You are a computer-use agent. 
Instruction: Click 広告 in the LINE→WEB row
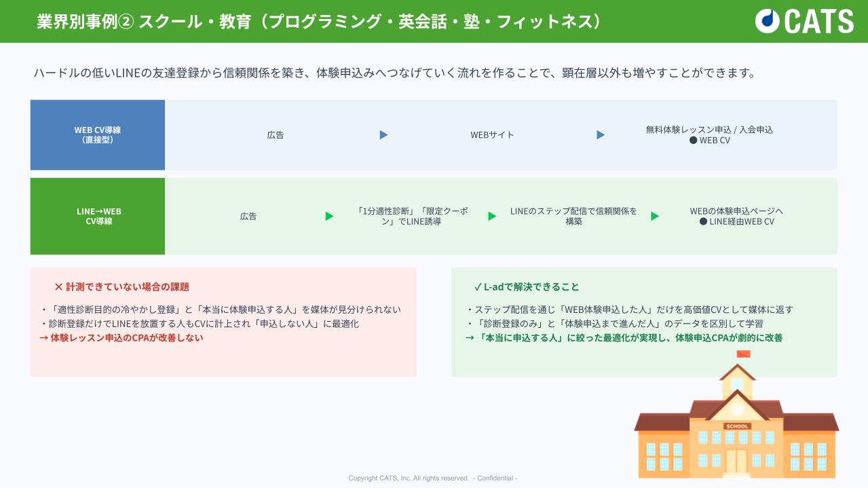point(248,217)
